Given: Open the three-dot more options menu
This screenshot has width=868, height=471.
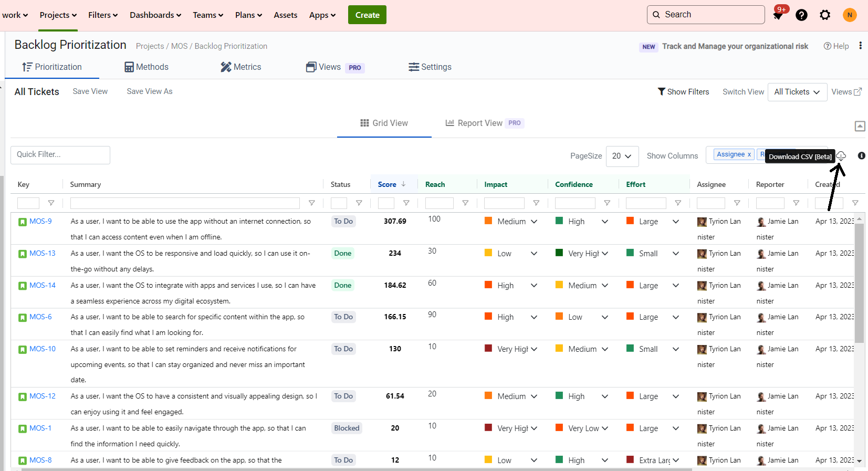Looking at the screenshot, I should pyautogui.click(x=860, y=46).
